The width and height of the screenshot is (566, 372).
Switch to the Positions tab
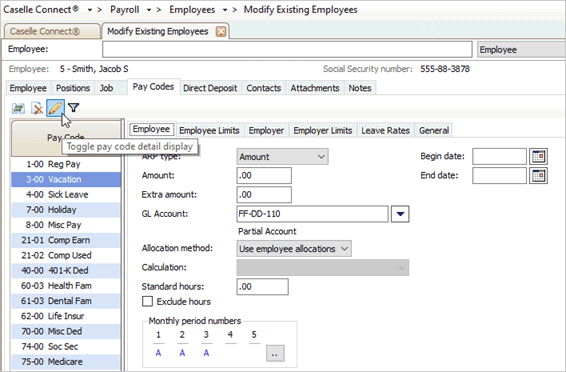[73, 88]
